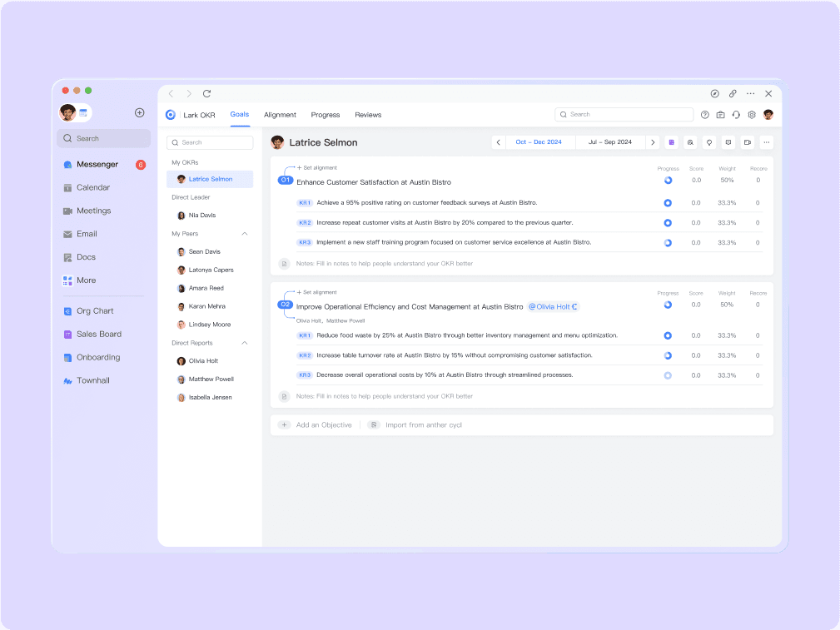Open the OKR toolbar more options ellipsis

click(767, 142)
